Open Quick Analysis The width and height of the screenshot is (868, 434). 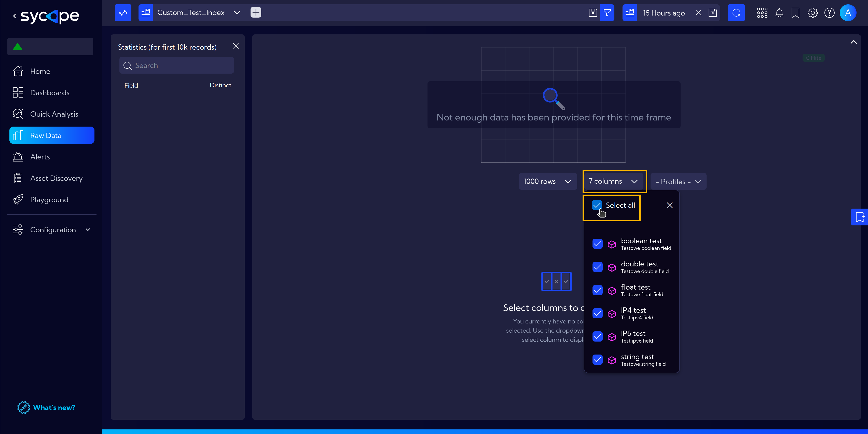[x=52, y=114]
